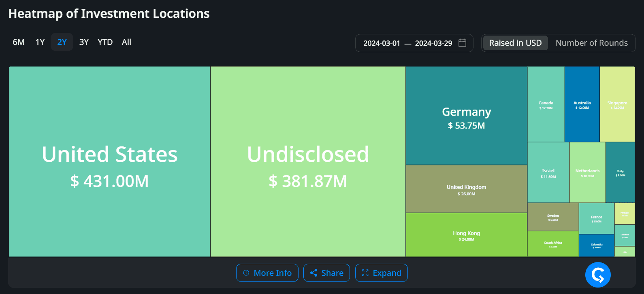Toggle to Number of Rounds view
The width and height of the screenshot is (644, 294).
tap(591, 43)
